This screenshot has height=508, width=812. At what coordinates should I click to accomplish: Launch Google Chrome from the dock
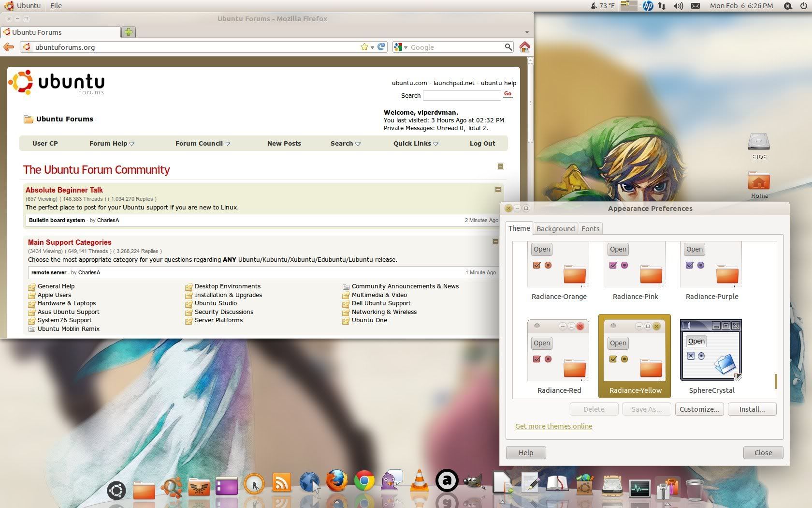[364, 481]
